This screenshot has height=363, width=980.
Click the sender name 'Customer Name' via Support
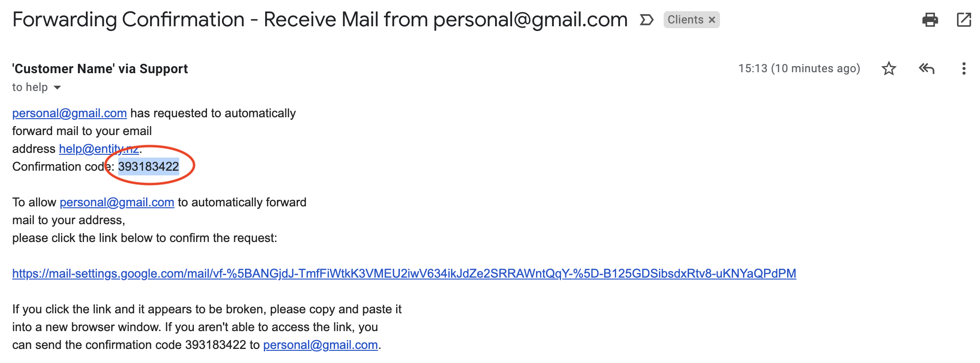(x=100, y=69)
